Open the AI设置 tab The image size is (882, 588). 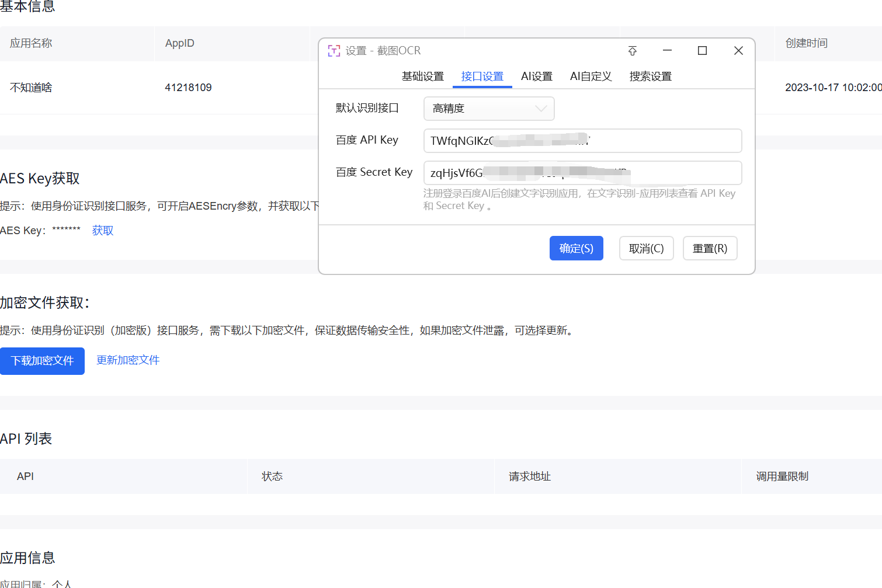coord(536,76)
